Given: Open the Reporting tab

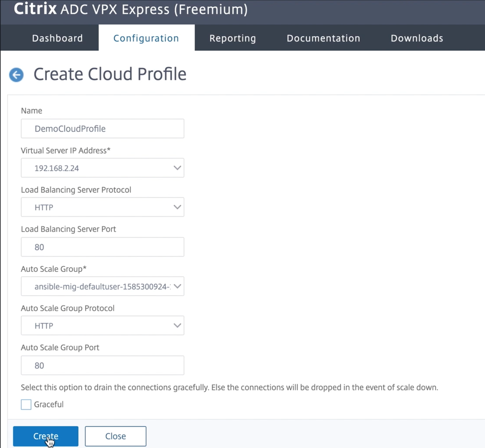Looking at the screenshot, I should coord(233,38).
